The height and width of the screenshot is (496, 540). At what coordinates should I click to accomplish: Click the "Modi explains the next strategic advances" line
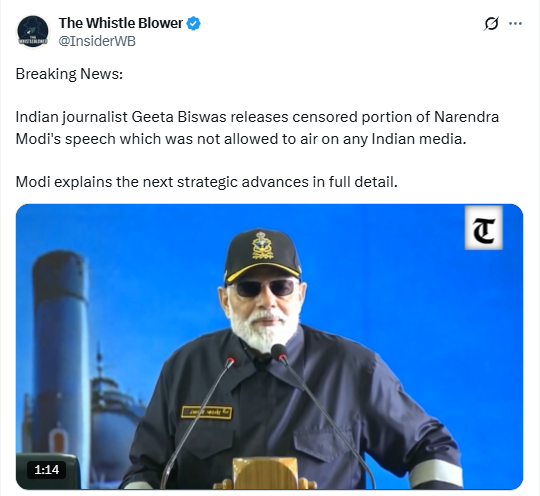[x=207, y=182]
